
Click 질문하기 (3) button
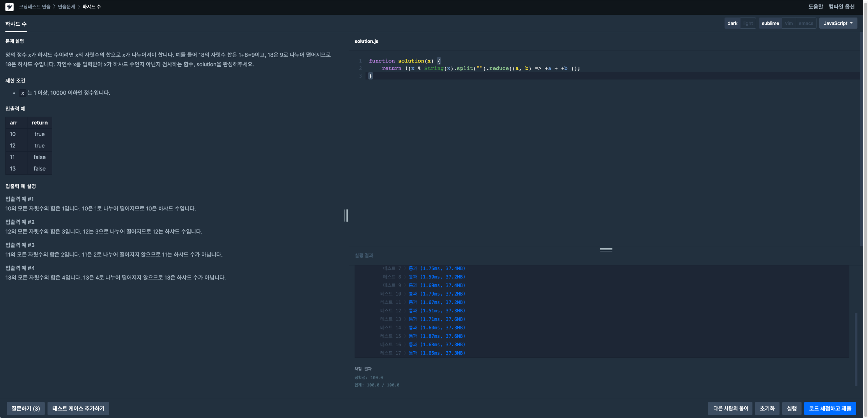click(26, 408)
